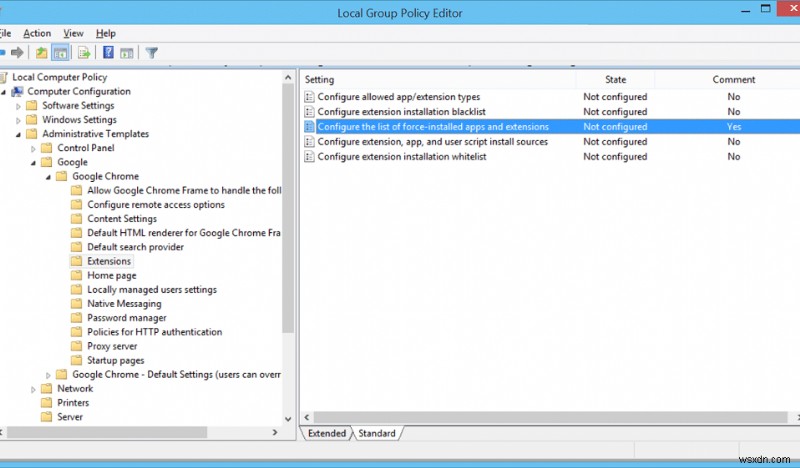The image size is (800, 468).
Task: Expand the Network folder node
Action: pos(34,389)
